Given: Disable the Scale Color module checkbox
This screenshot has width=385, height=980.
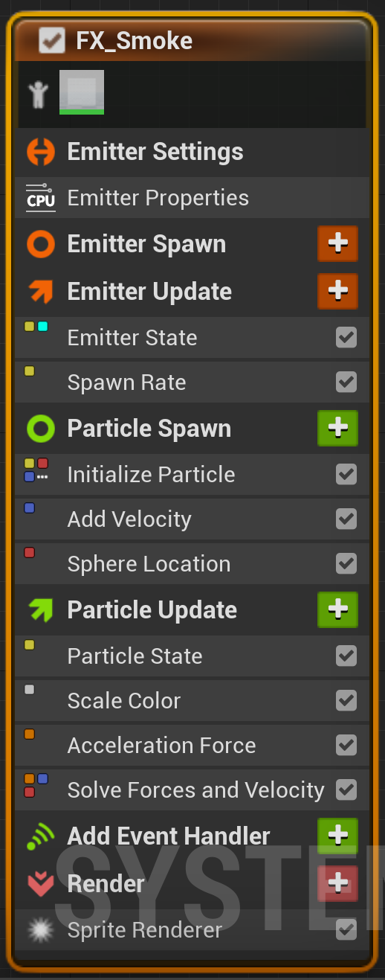Looking at the screenshot, I should (x=346, y=701).
